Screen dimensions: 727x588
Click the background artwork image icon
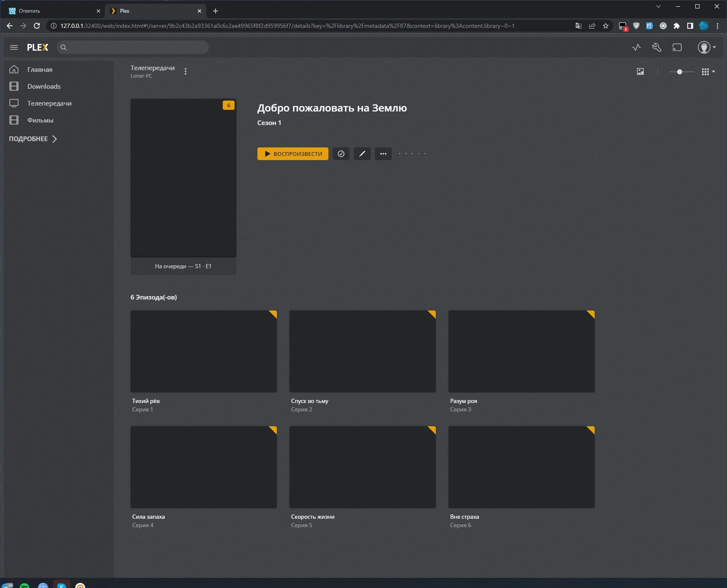click(640, 72)
